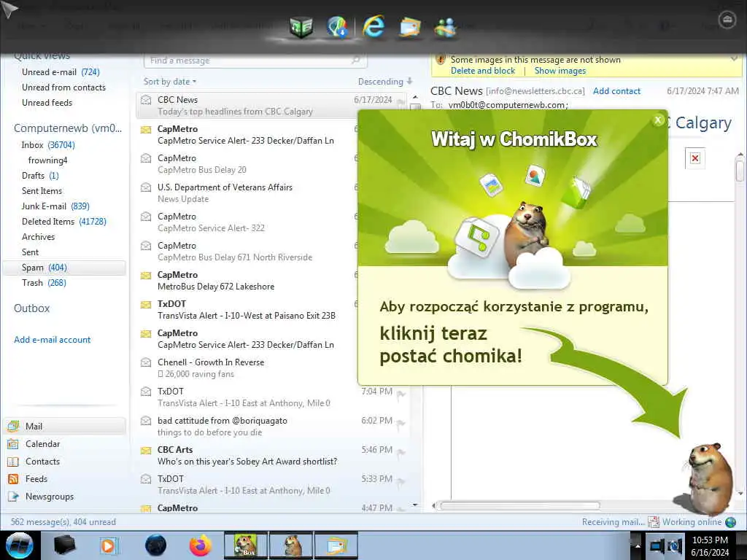Image resolution: width=747 pixels, height=560 pixels.
Task: Switch to Feeds section
Action: point(36,479)
